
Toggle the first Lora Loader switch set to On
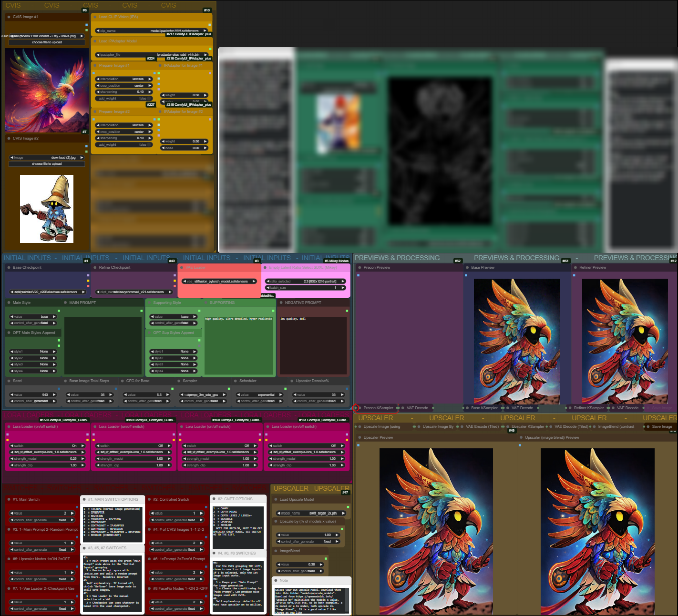pyautogui.click(x=47, y=446)
